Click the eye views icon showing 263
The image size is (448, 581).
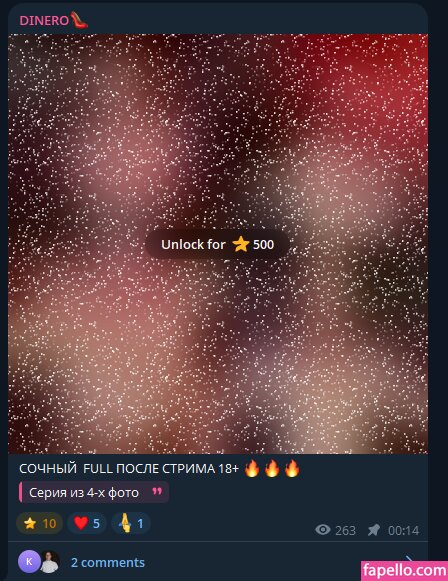(323, 530)
